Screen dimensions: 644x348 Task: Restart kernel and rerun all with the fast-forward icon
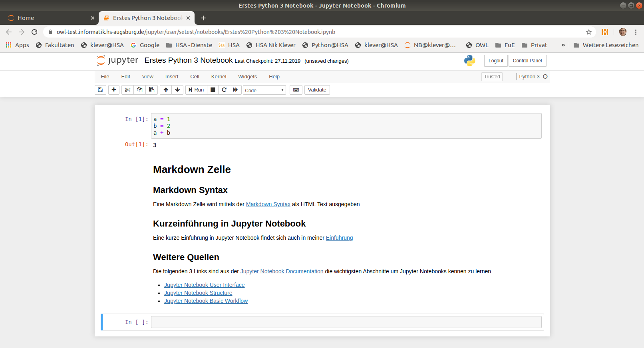click(x=235, y=90)
